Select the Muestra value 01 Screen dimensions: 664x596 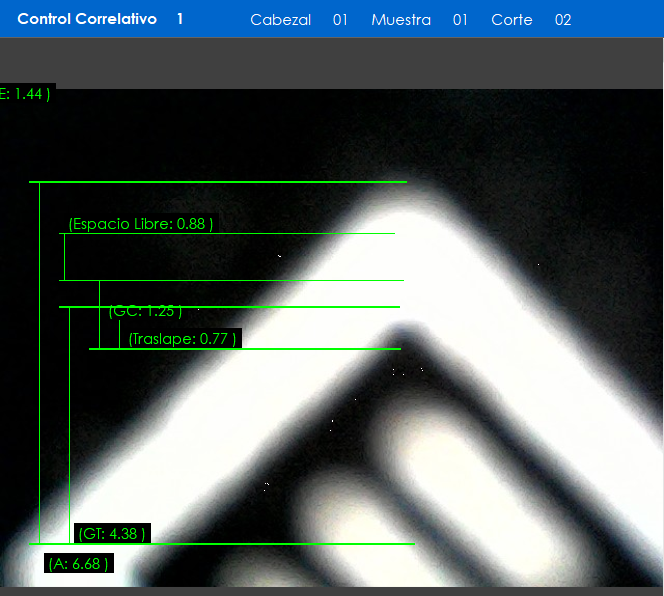click(460, 20)
